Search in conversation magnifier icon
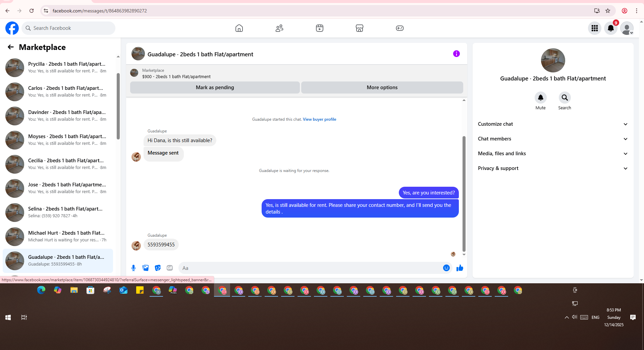This screenshot has height=350, width=644. click(x=565, y=98)
